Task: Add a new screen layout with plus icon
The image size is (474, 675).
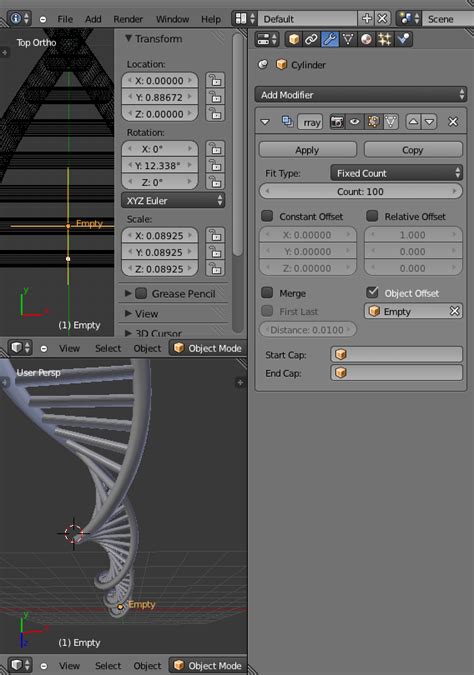Action: [367, 19]
